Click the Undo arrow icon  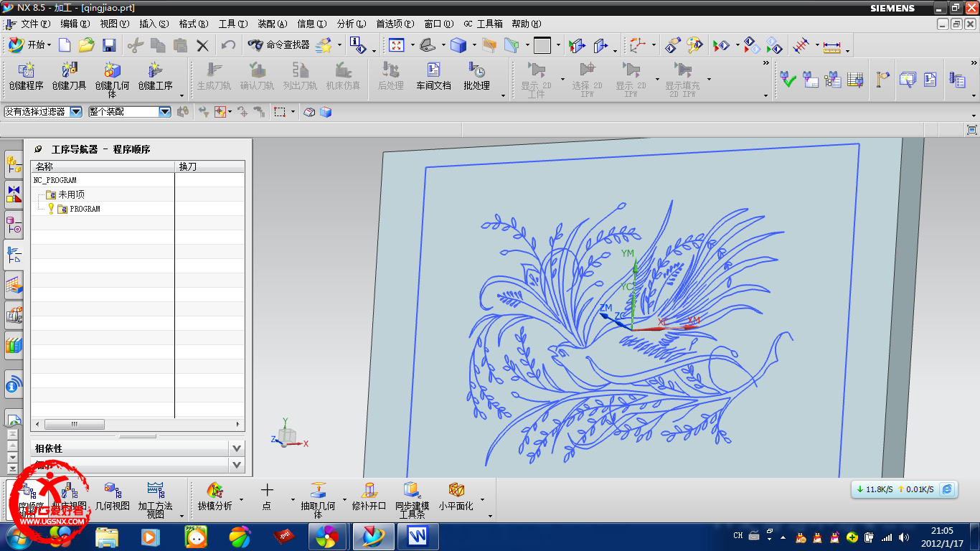point(228,45)
